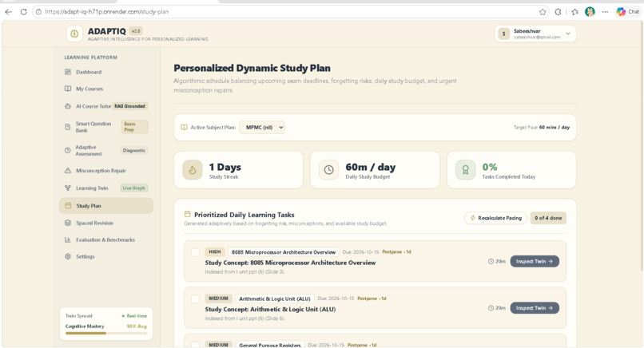Click the Adaptive Assessment clock icon

click(x=68, y=150)
